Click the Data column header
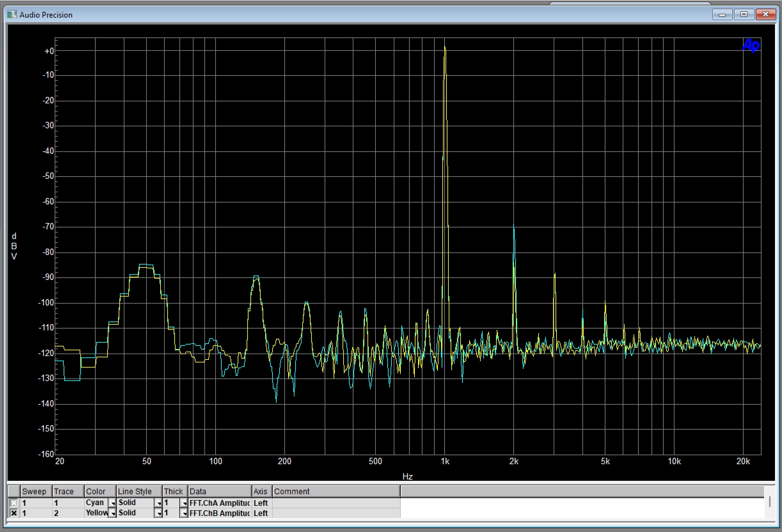The image size is (782, 532). point(219,491)
